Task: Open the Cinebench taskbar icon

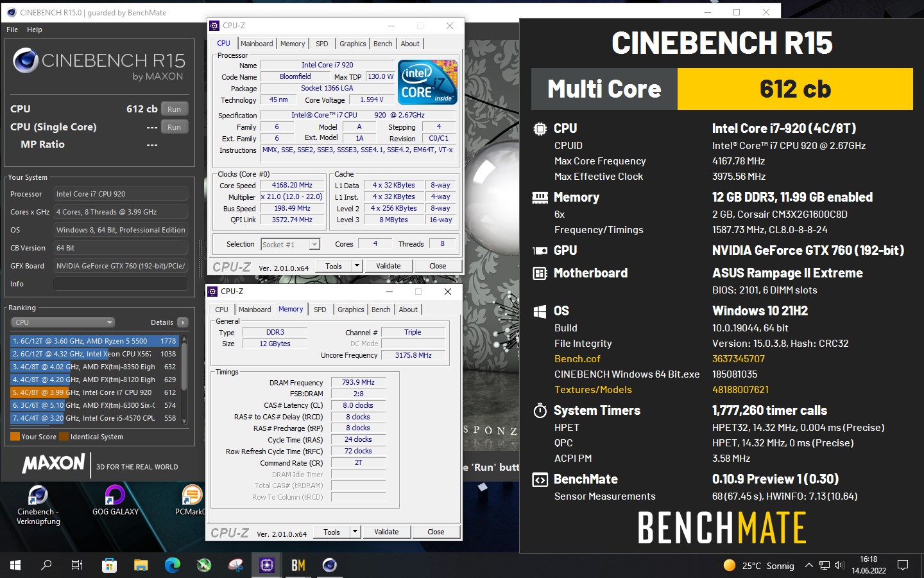Action: pyautogui.click(x=330, y=565)
